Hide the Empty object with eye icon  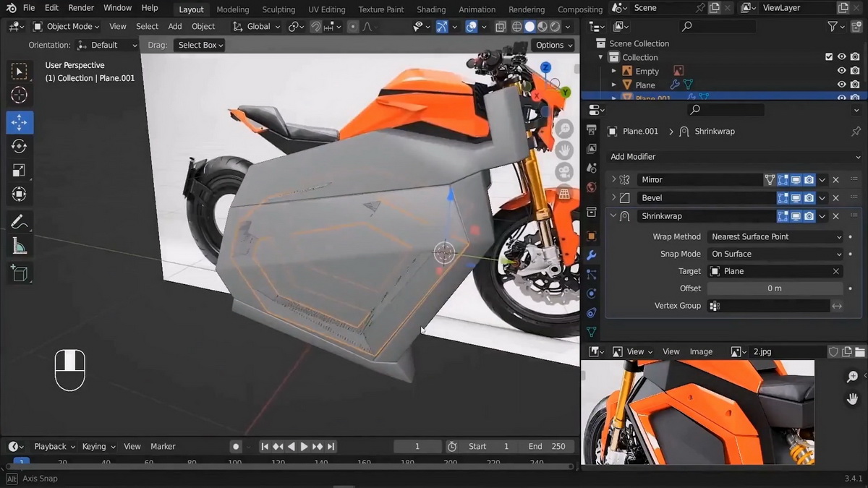[x=841, y=71]
